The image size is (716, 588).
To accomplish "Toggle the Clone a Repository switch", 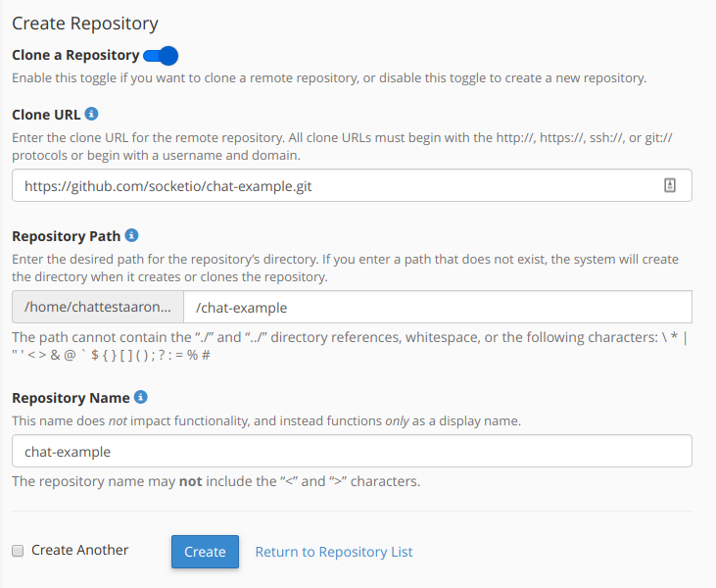I will point(161,56).
